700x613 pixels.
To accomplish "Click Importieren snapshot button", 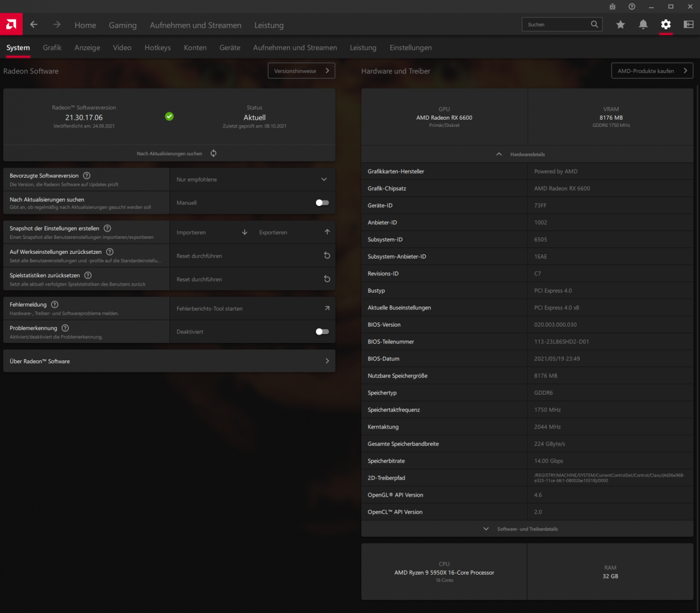I will point(211,232).
